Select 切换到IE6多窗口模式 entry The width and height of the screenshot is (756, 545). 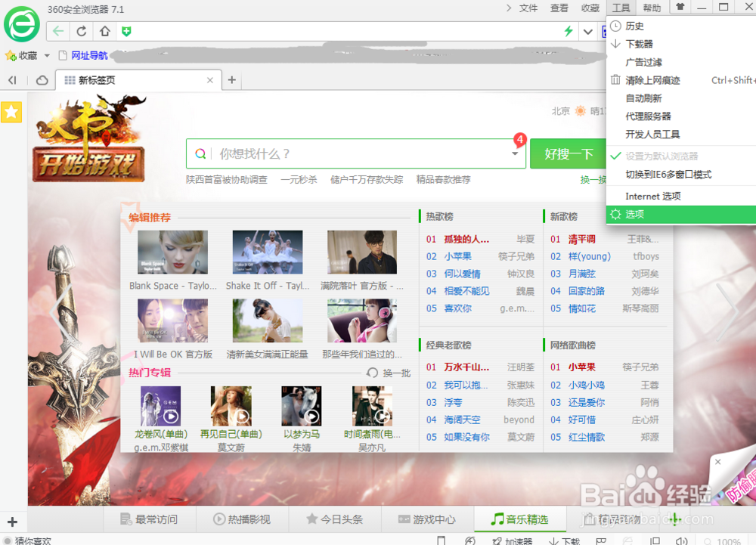[681, 175]
